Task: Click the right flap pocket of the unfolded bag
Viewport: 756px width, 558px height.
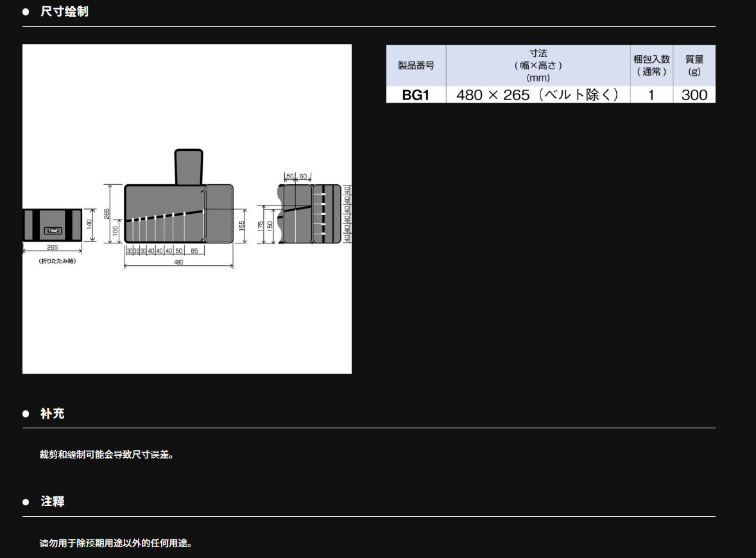Action: pos(219,213)
